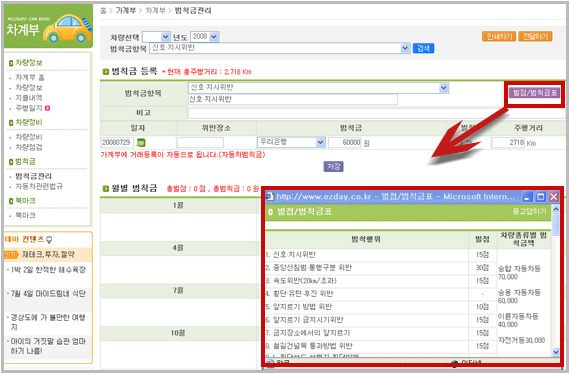Click the Internet Explorer page icon in popup title

(270, 197)
